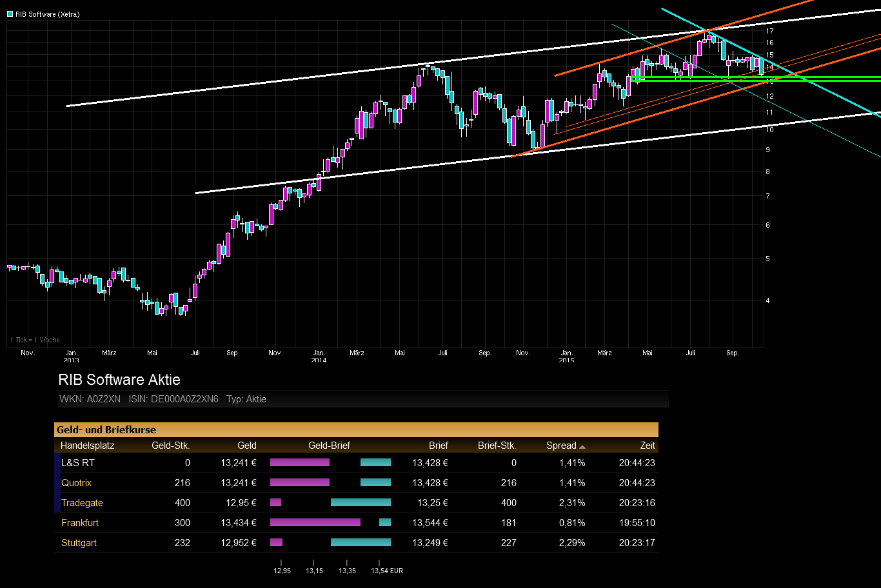
Task: Click the RIB Software Aktie heading
Action: (119, 380)
